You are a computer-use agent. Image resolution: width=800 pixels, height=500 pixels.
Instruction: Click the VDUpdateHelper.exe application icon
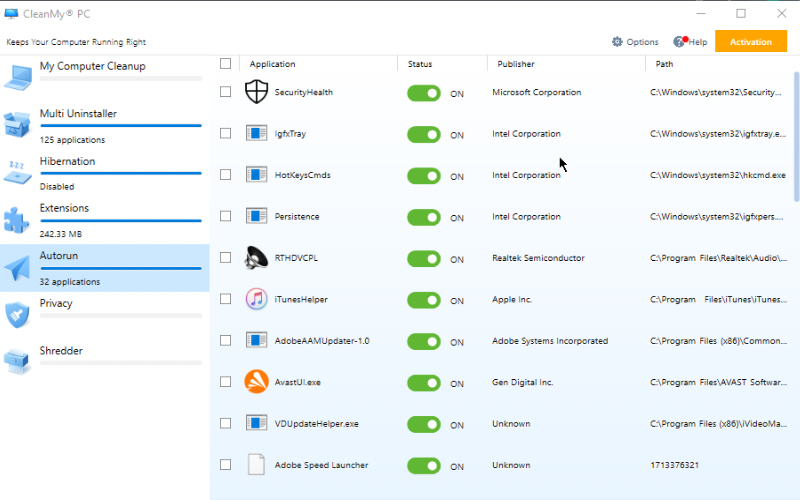(256, 423)
